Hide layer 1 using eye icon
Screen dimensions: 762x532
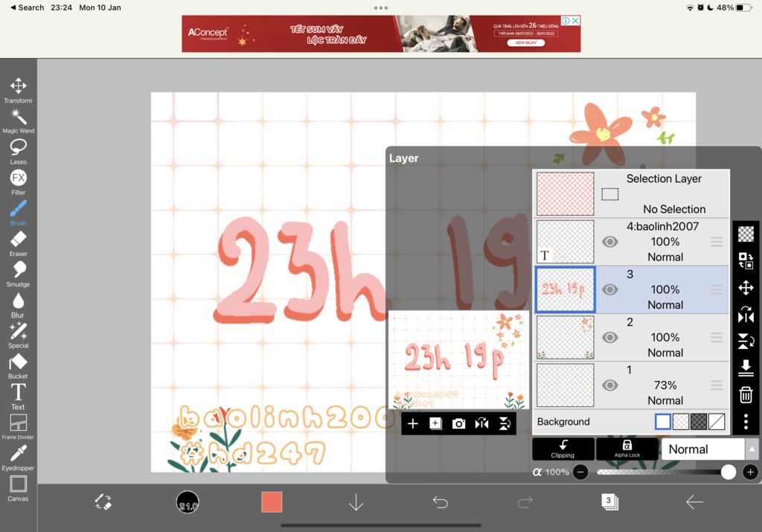(610, 385)
